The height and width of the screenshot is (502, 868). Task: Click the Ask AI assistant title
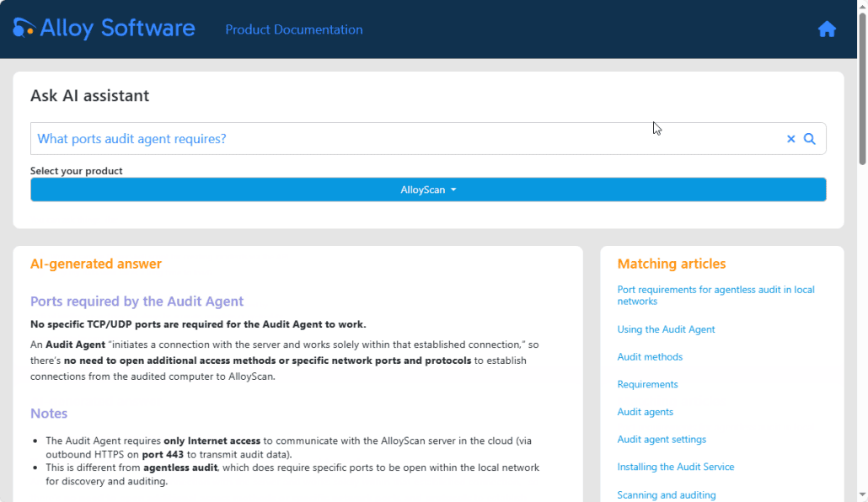click(x=89, y=96)
